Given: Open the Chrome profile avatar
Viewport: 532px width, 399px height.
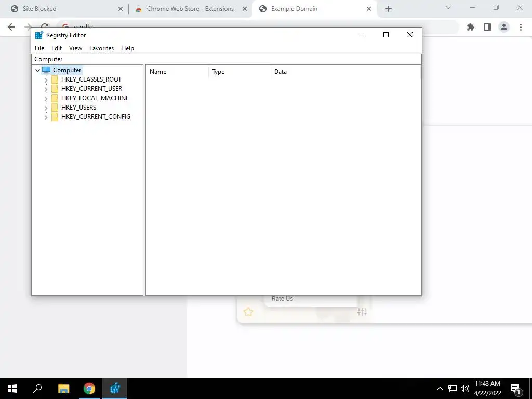Looking at the screenshot, I should (x=504, y=27).
